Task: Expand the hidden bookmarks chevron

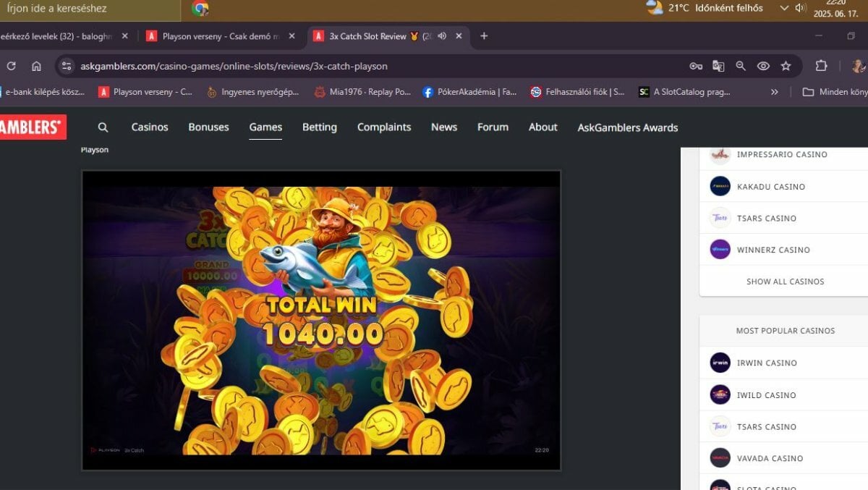Action: point(775,92)
